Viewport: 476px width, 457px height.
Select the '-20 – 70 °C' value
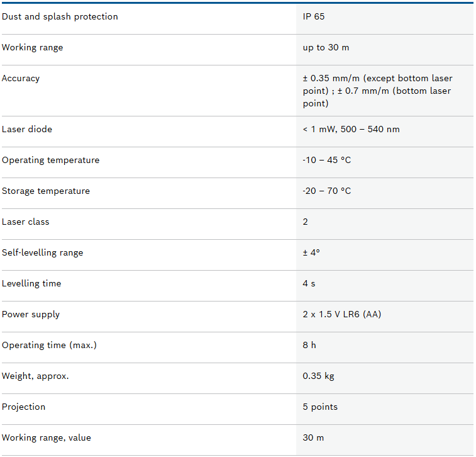326,191
